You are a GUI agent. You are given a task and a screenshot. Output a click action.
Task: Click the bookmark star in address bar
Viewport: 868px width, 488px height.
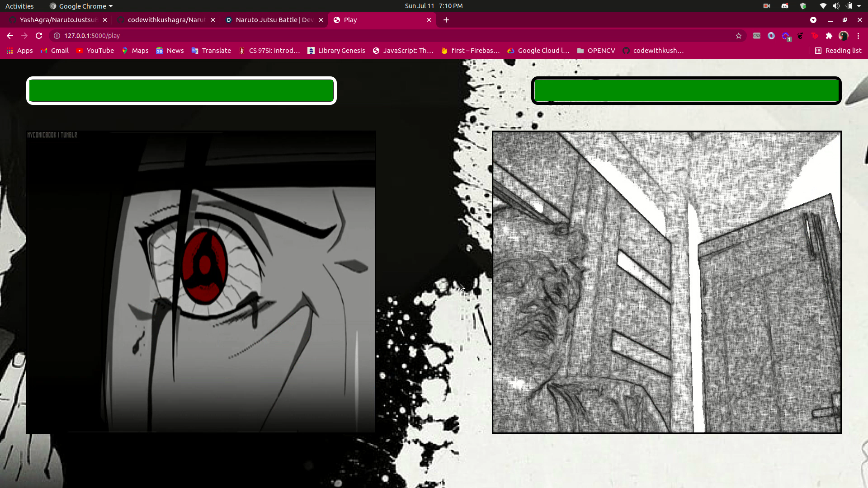tap(739, 36)
